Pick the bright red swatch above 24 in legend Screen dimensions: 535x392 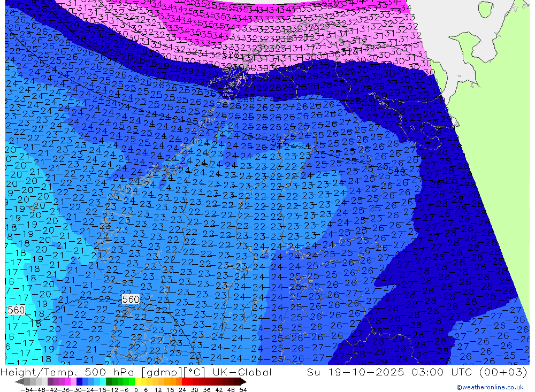(x=185, y=381)
